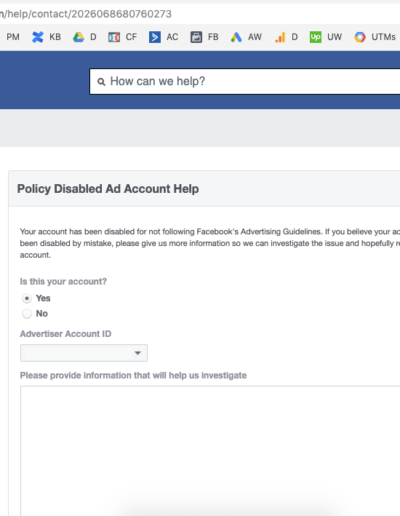The width and height of the screenshot is (400, 516).
Task: Open the CF bookmark icon
Action: coord(114,37)
